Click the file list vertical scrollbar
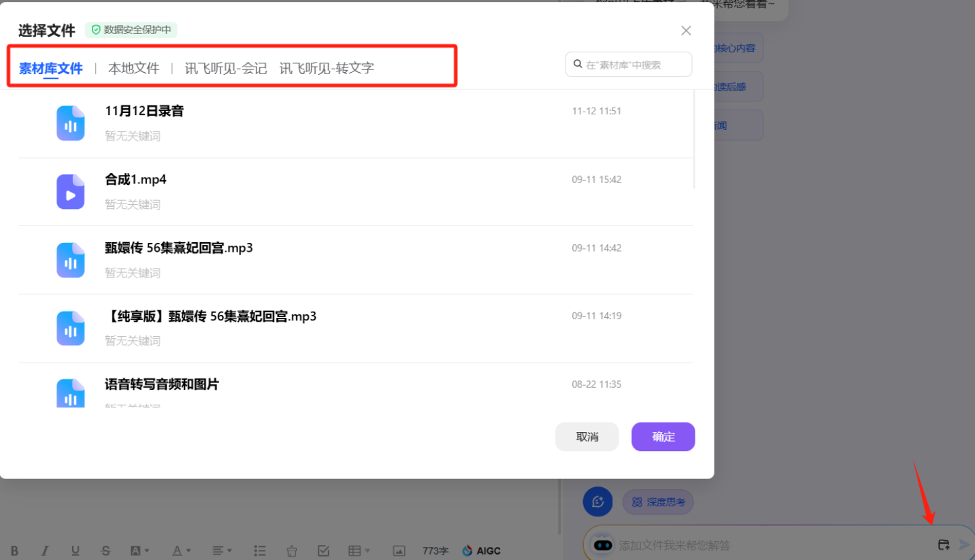975x560 pixels. click(694, 140)
